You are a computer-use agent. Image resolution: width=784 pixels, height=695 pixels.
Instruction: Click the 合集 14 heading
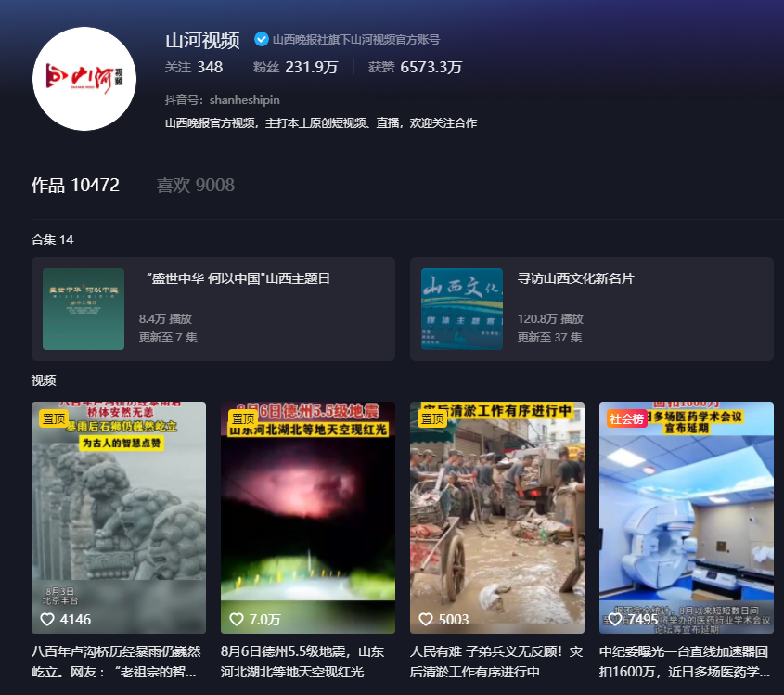point(53,239)
